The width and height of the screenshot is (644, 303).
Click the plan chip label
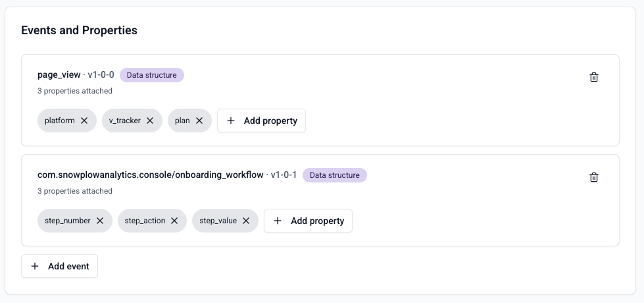pyautogui.click(x=182, y=121)
